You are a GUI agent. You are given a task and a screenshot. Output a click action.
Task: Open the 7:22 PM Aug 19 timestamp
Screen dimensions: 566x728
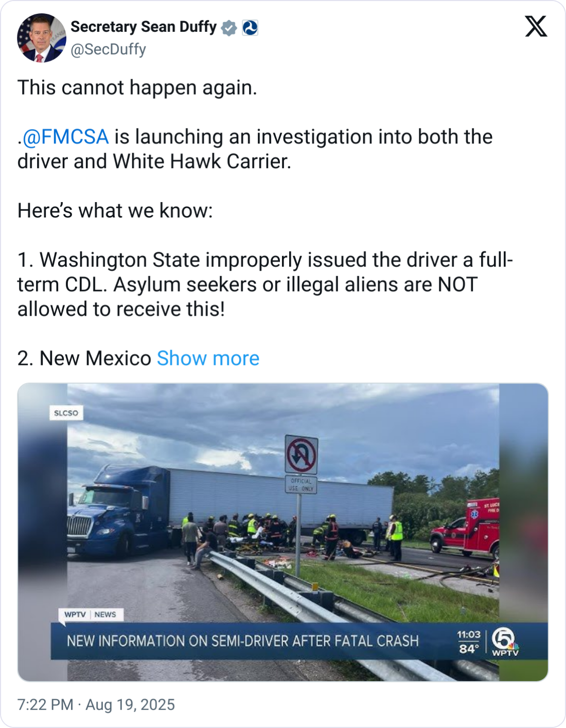click(96, 704)
